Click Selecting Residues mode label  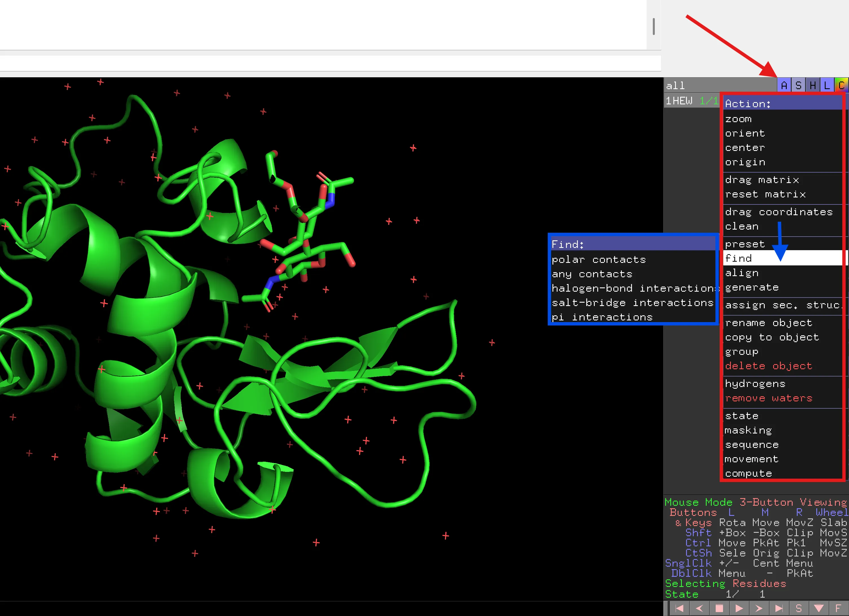pyautogui.click(x=725, y=583)
